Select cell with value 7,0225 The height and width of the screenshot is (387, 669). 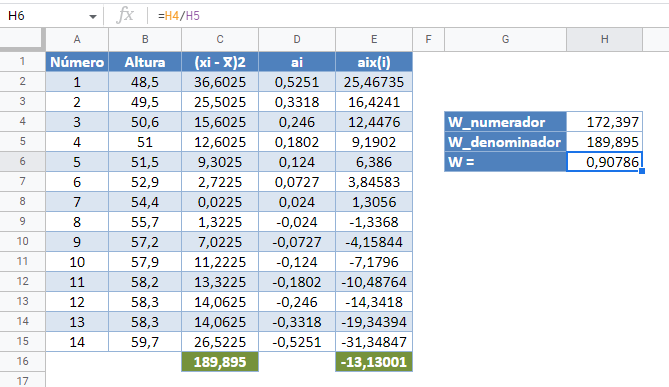(x=220, y=242)
